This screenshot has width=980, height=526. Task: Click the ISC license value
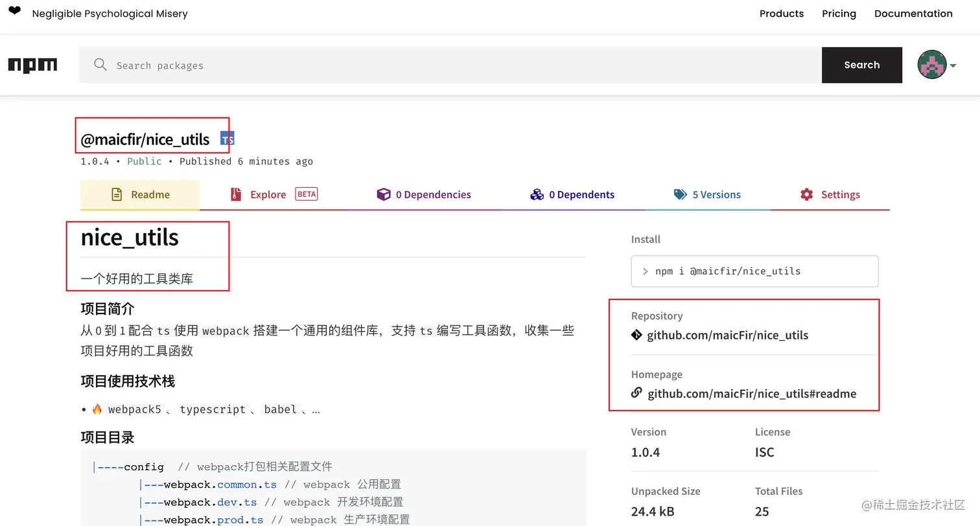click(x=765, y=452)
